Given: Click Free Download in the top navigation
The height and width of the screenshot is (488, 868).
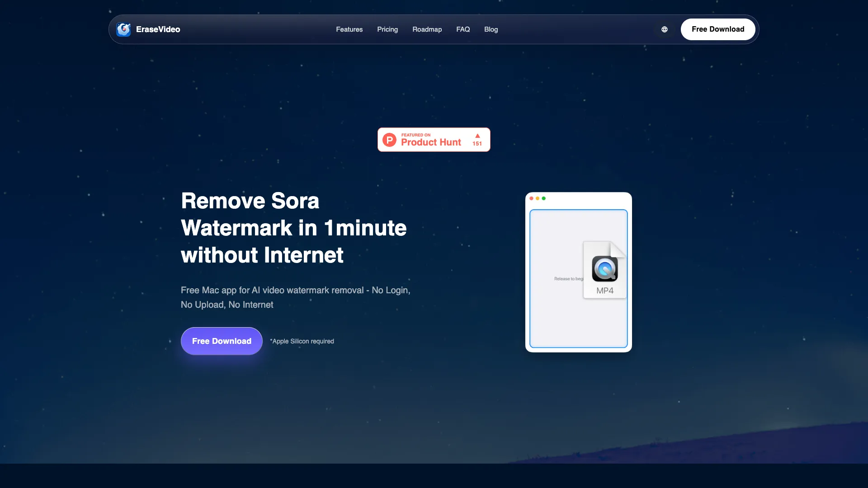Looking at the screenshot, I should tap(717, 29).
